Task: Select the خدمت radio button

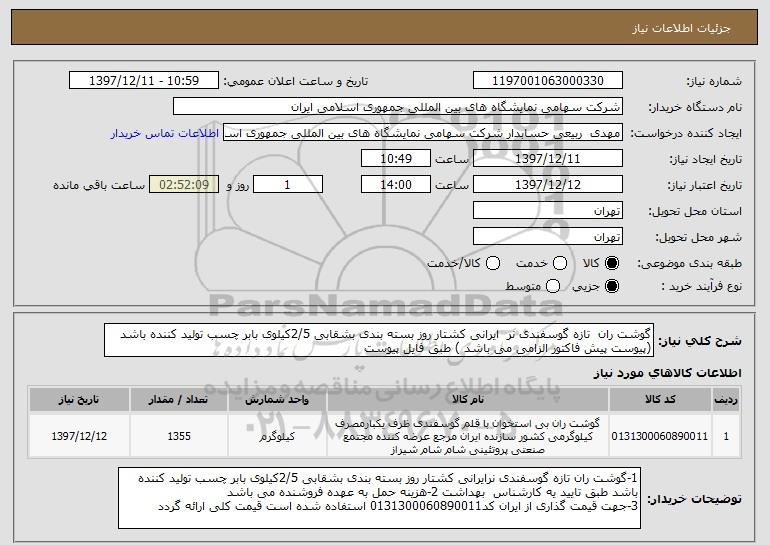Action: tap(560, 264)
